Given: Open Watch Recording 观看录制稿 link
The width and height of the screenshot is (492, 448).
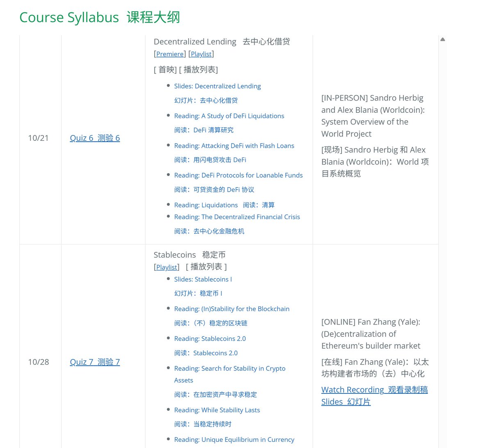Looking at the screenshot, I should coord(374,390).
